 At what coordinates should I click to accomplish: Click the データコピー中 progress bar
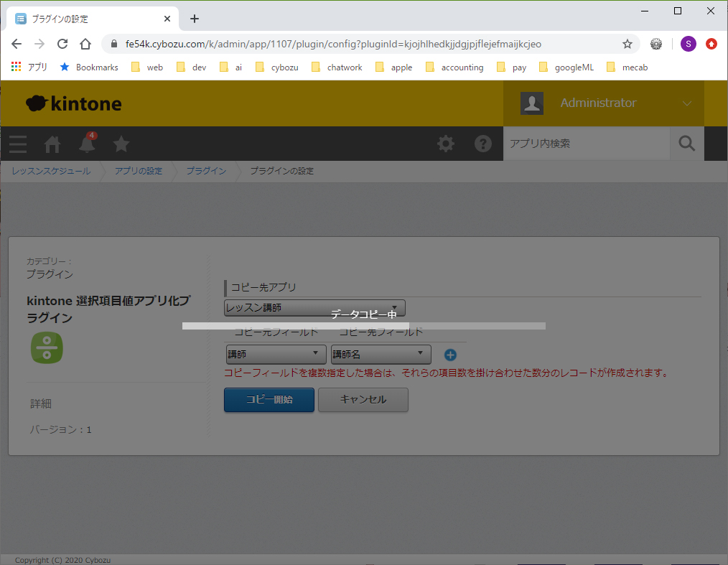pos(364,326)
